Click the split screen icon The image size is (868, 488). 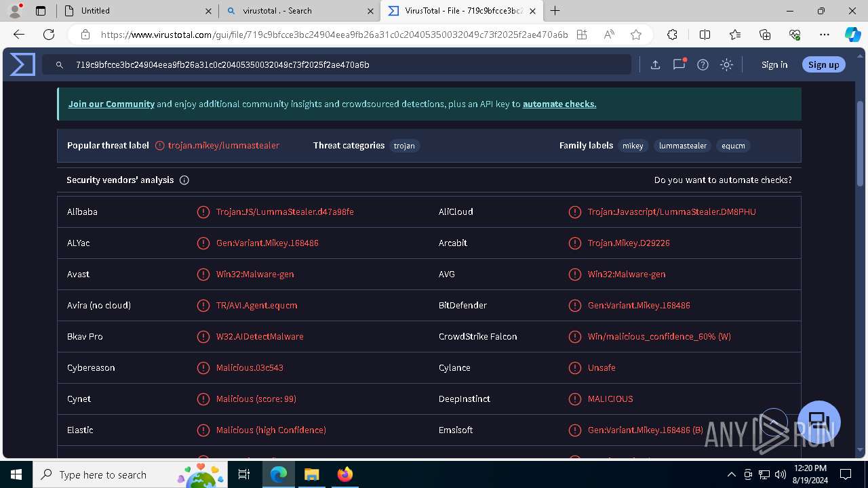705,35
